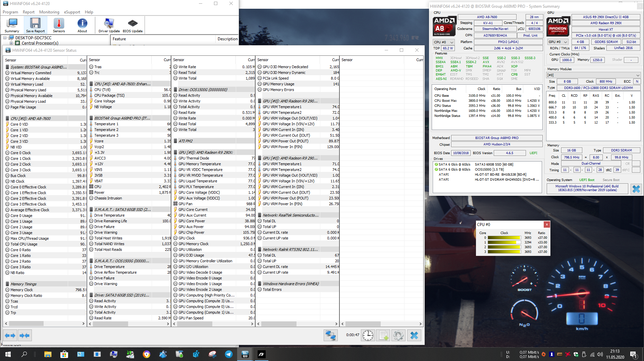
Task: Select the Total CPU Usage sensor row
Action: (46, 244)
